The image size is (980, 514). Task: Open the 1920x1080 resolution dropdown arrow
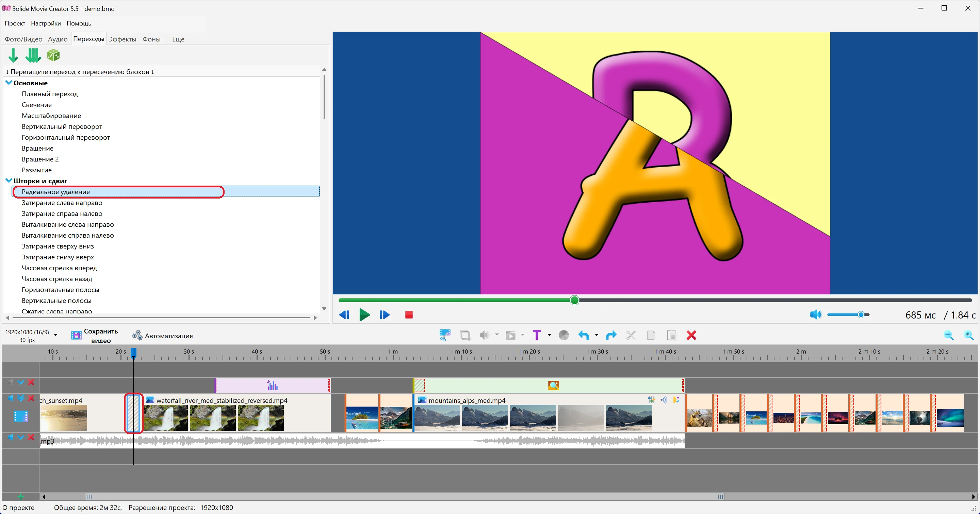click(55, 335)
